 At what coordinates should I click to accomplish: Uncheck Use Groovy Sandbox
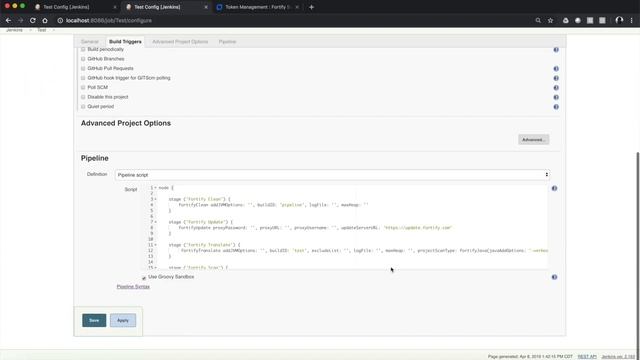(144, 278)
